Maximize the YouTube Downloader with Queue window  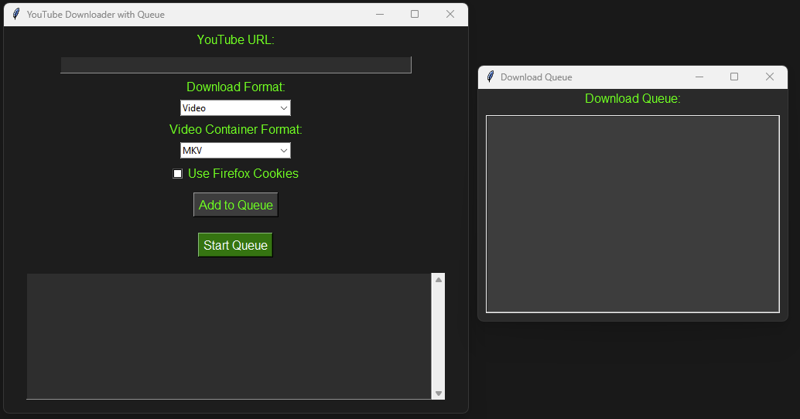415,14
